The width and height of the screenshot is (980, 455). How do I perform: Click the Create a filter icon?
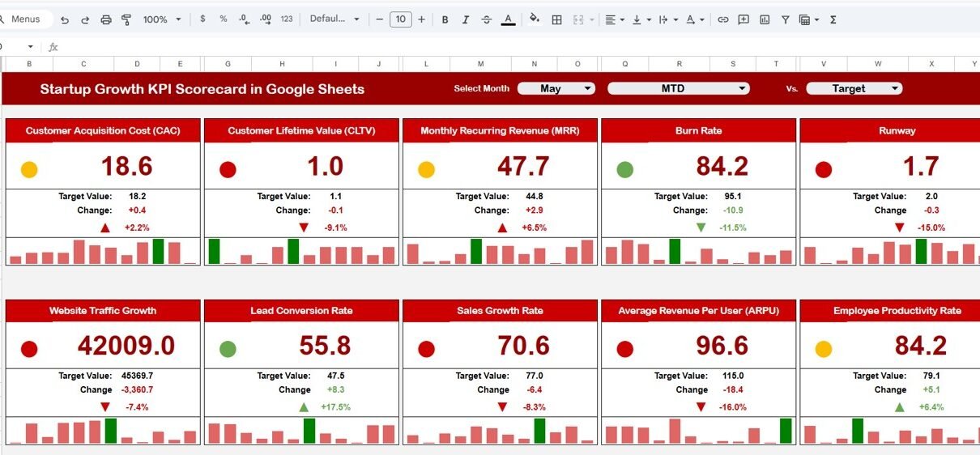coord(786,19)
